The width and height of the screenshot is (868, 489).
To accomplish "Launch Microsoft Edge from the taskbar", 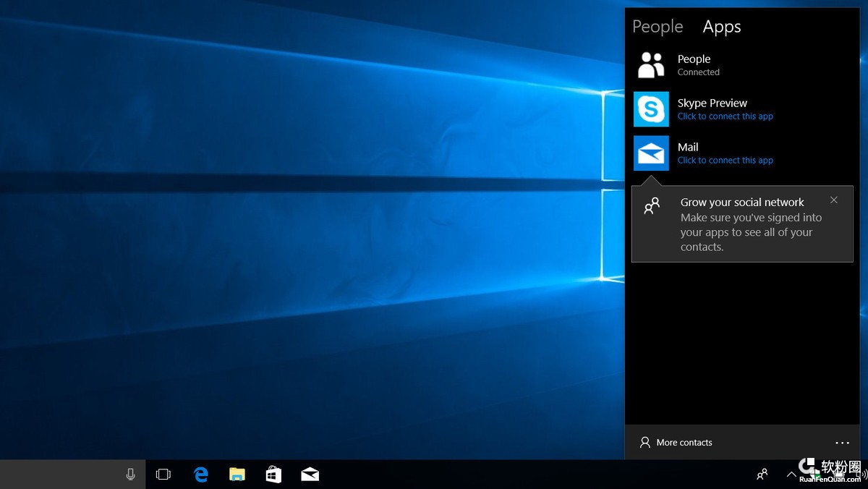I will pos(201,475).
